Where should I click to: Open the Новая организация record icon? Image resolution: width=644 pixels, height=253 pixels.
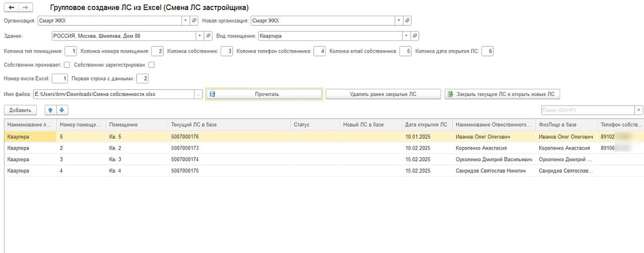(407, 21)
